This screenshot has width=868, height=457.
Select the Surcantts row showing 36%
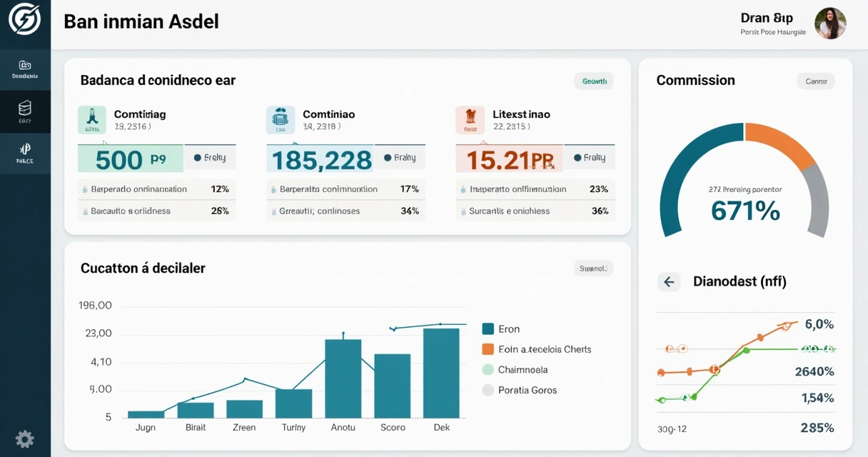(x=535, y=211)
